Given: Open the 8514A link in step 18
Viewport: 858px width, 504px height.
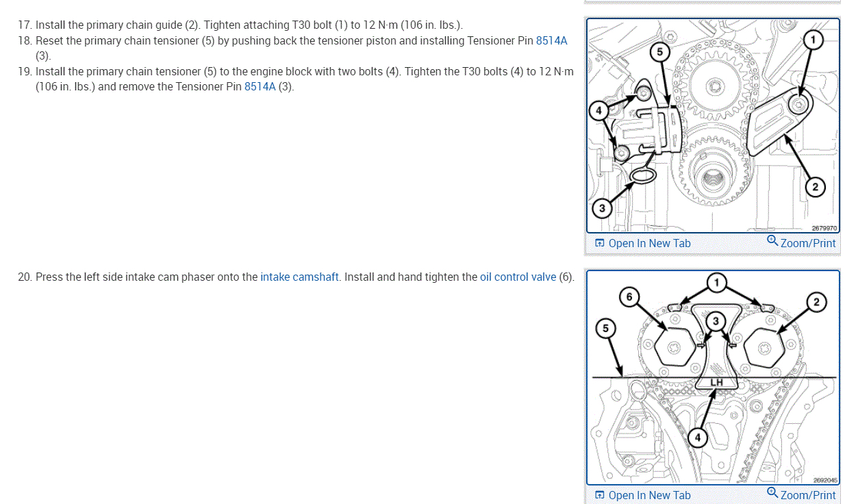Looking at the screenshot, I should click(x=552, y=40).
